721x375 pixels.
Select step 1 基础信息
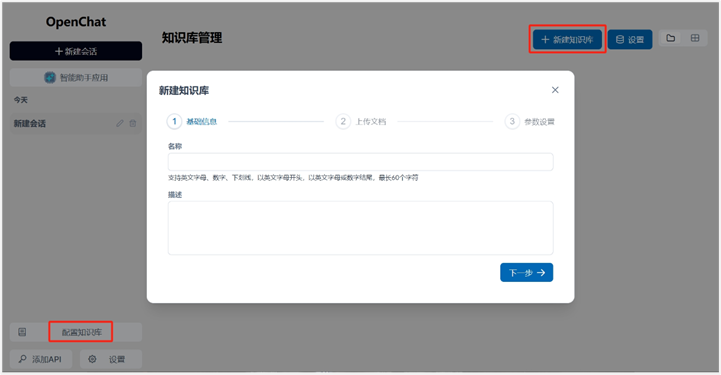pos(192,121)
